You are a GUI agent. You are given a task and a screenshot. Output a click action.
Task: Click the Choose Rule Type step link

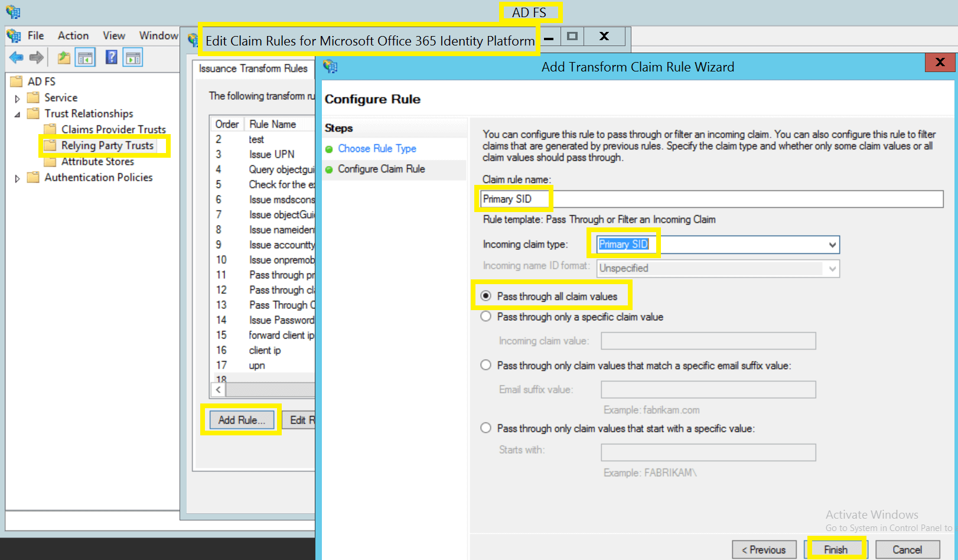(377, 149)
